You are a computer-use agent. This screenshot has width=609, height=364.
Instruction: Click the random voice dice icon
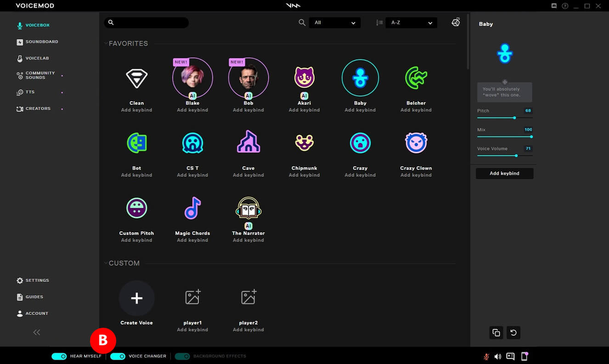click(455, 22)
